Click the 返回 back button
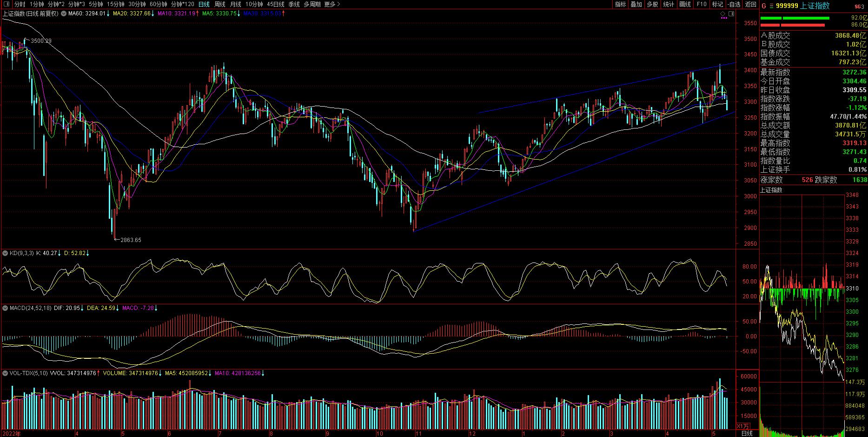 pos(750,4)
